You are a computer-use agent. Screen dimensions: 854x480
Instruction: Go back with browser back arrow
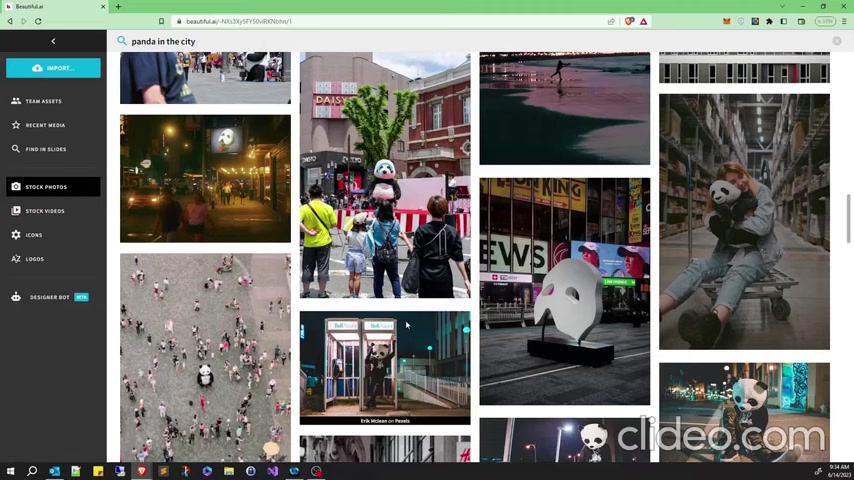coord(10,21)
